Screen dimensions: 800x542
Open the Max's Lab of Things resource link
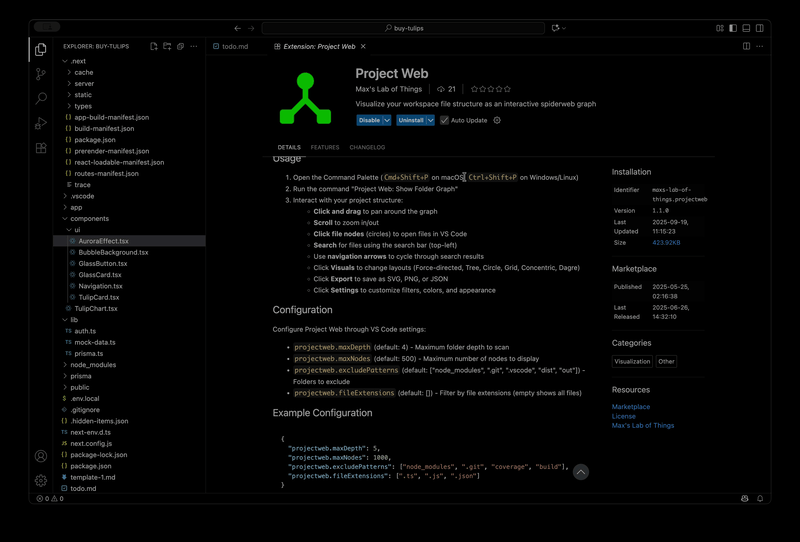643,426
